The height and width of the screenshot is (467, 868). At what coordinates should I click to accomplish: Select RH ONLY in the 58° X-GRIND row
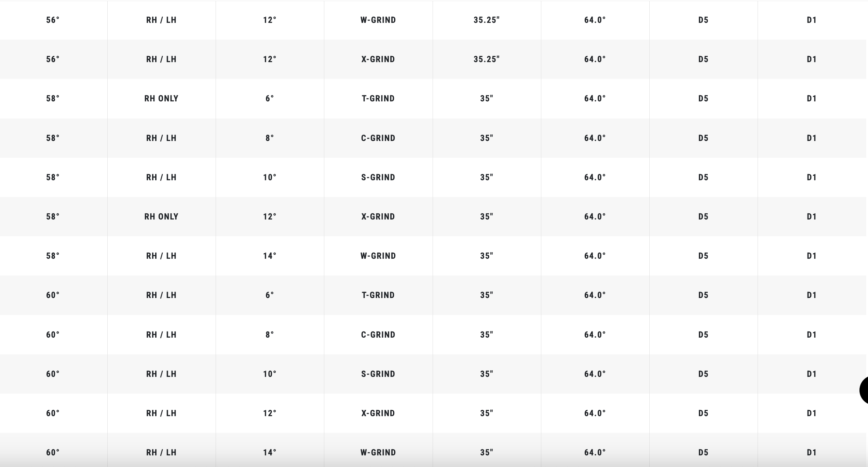[161, 217]
